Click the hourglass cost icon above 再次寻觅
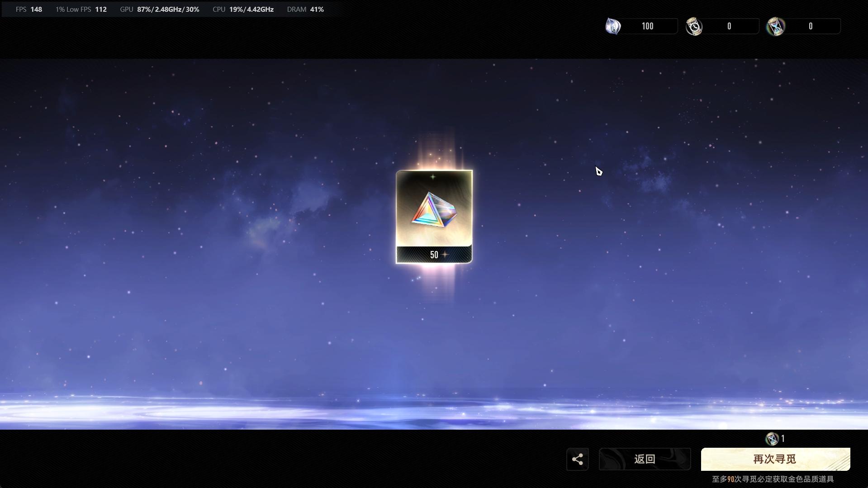Viewport: 868px width, 488px height. tap(772, 439)
